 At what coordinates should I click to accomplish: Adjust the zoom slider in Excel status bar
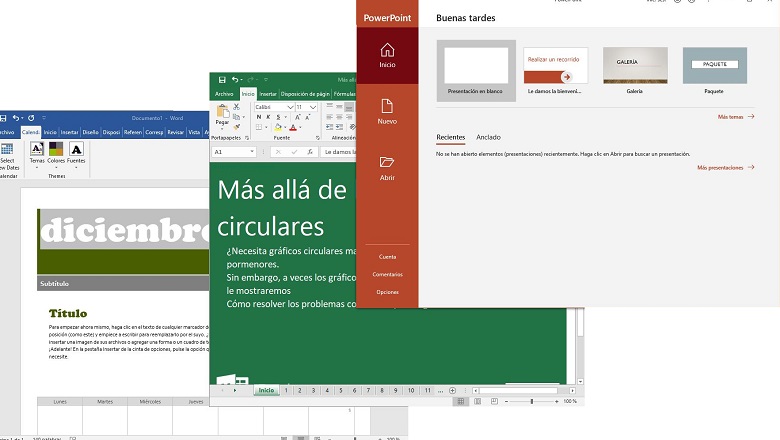pos(531,401)
